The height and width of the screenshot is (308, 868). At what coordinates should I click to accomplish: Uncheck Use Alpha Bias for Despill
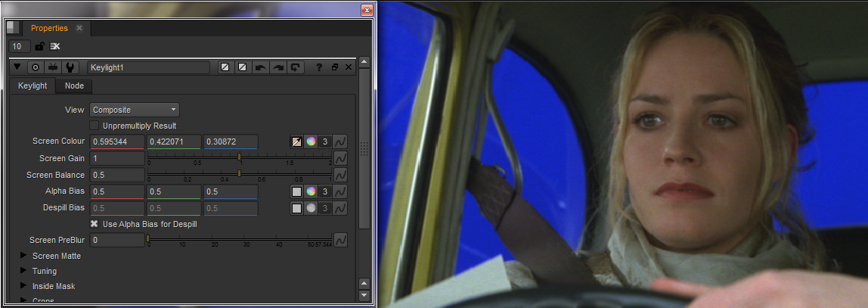(x=95, y=224)
